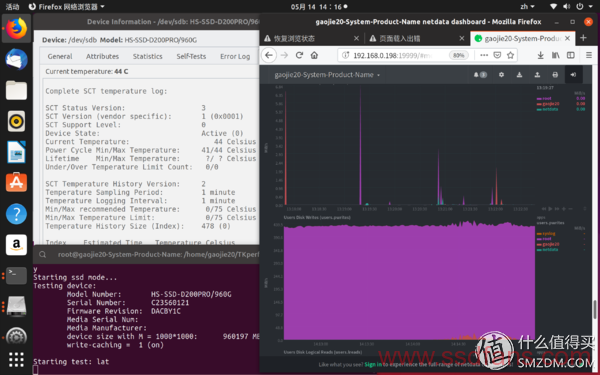Toggle the Firefox sidebar
Viewport: 600px width, 375px height.
(571, 55)
